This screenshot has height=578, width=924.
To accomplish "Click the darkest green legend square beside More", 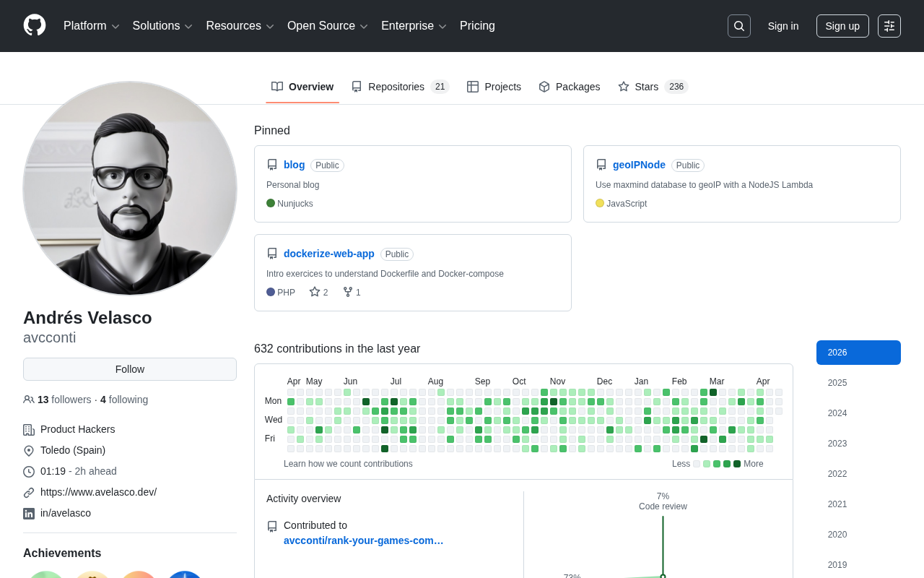I will point(737,464).
